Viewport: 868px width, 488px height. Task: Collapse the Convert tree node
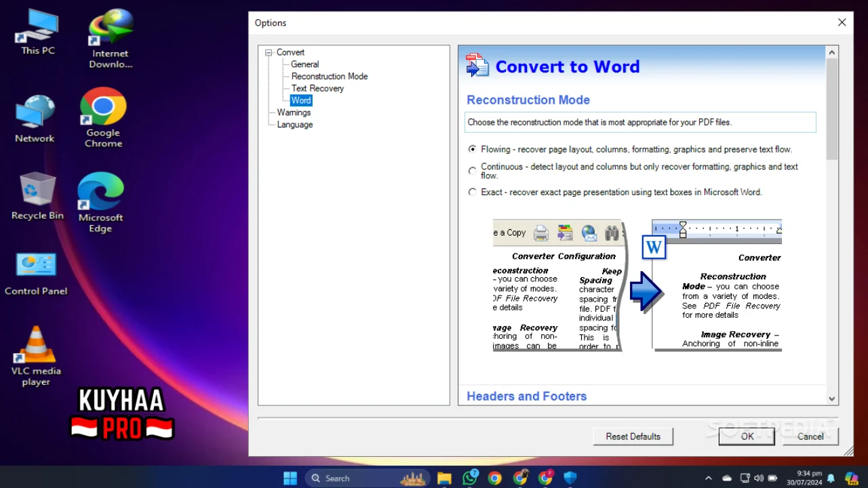tap(269, 52)
